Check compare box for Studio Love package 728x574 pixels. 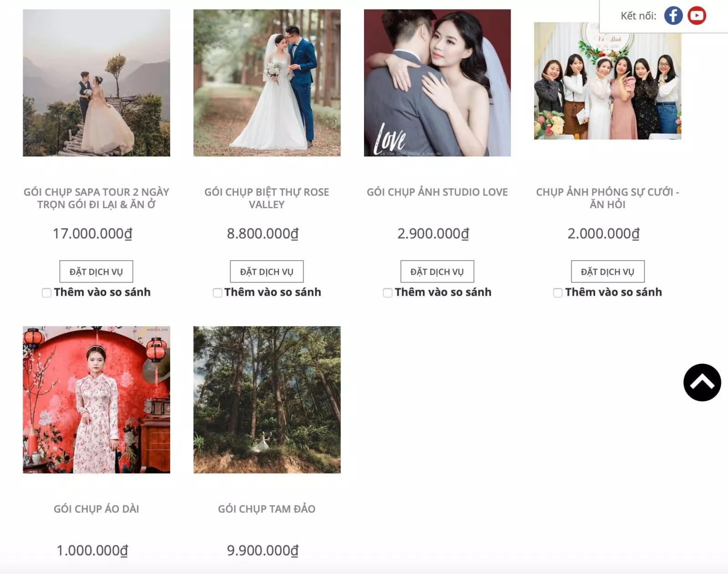[x=388, y=293]
